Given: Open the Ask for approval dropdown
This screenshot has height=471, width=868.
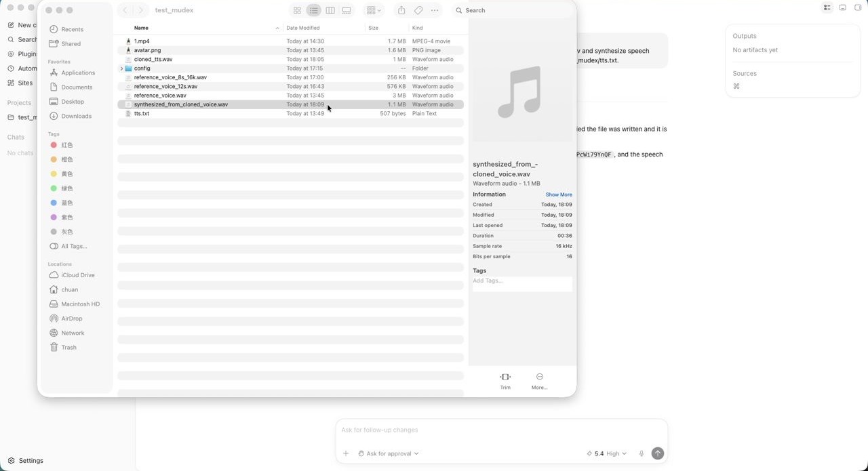Looking at the screenshot, I should (x=388, y=453).
